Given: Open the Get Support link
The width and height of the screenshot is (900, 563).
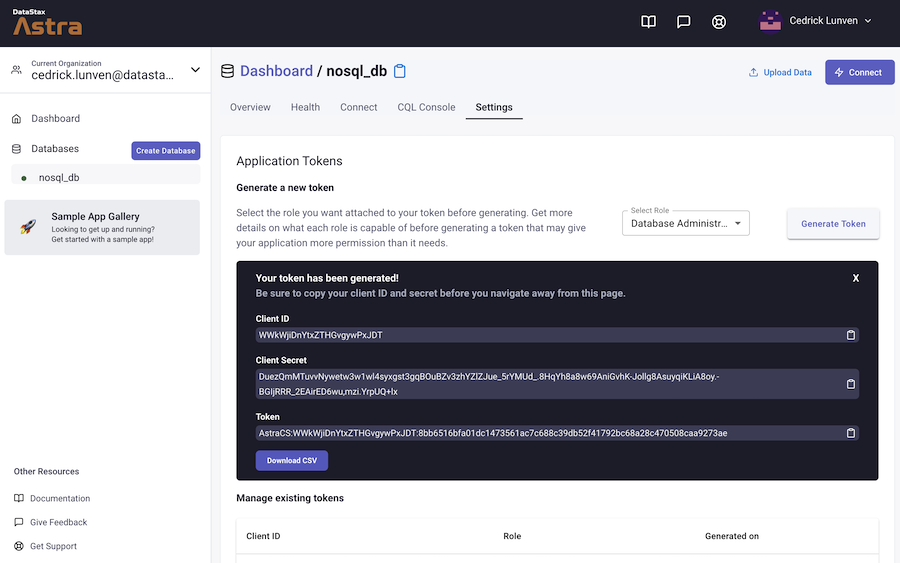Looking at the screenshot, I should pos(53,546).
